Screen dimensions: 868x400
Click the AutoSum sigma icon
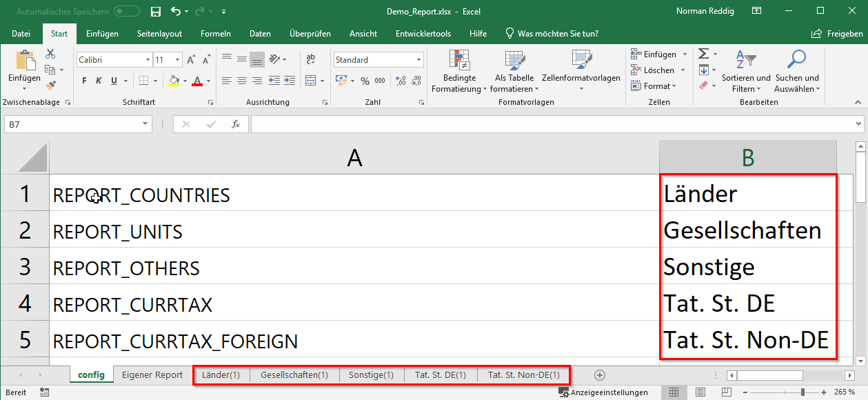(703, 54)
